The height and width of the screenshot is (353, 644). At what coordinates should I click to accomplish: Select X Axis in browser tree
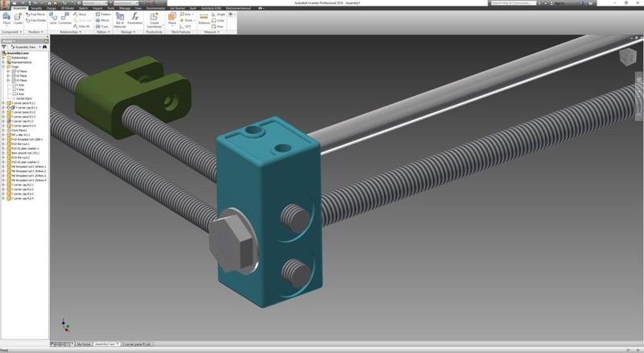20,85
